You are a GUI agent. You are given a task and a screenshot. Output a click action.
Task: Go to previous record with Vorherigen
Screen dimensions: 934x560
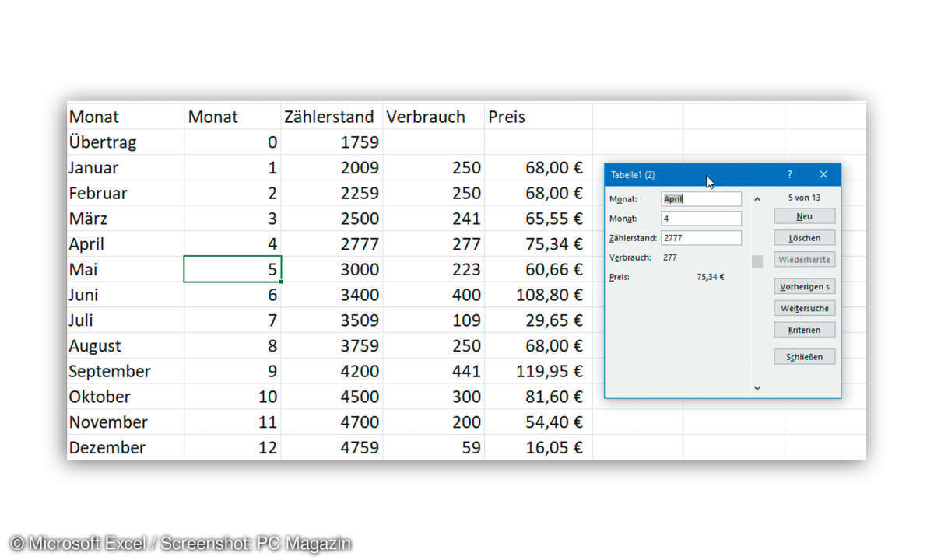pos(805,286)
